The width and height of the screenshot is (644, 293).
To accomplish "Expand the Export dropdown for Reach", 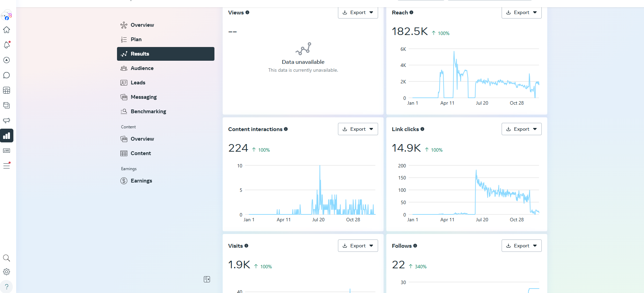I will click(521, 13).
